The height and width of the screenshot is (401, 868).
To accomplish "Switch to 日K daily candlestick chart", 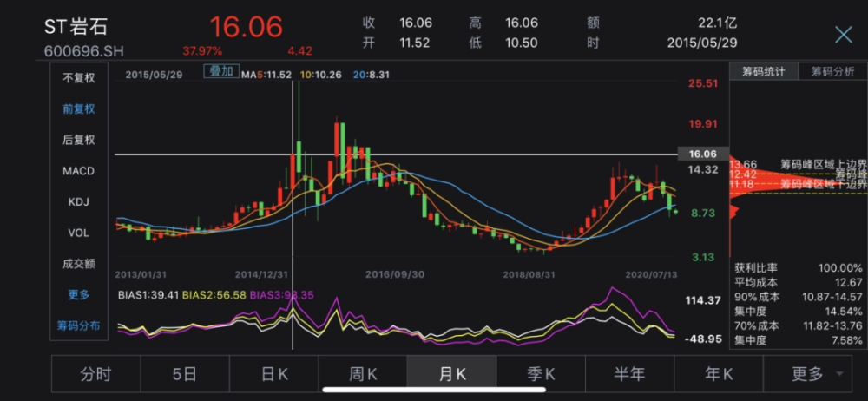I will (x=273, y=374).
